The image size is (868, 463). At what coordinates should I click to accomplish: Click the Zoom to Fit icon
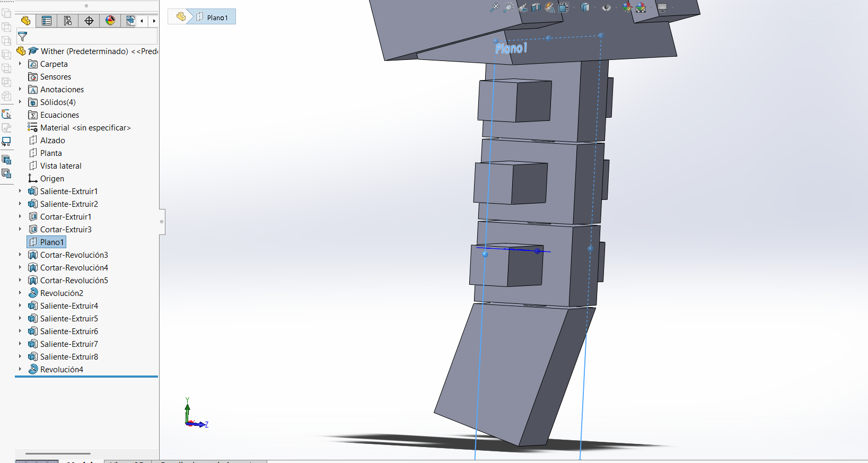click(x=494, y=7)
